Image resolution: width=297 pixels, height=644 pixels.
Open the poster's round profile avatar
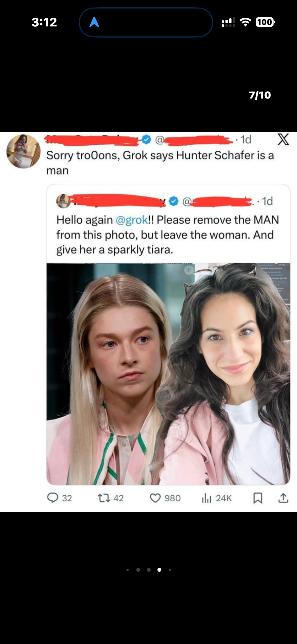point(23,151)
